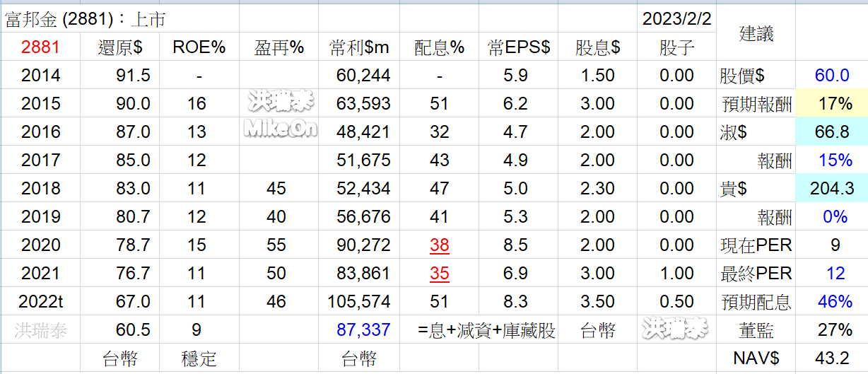This screenshot has height=374, width=868.
Task: Click the 還原$ column header
Action: [119, 47]
